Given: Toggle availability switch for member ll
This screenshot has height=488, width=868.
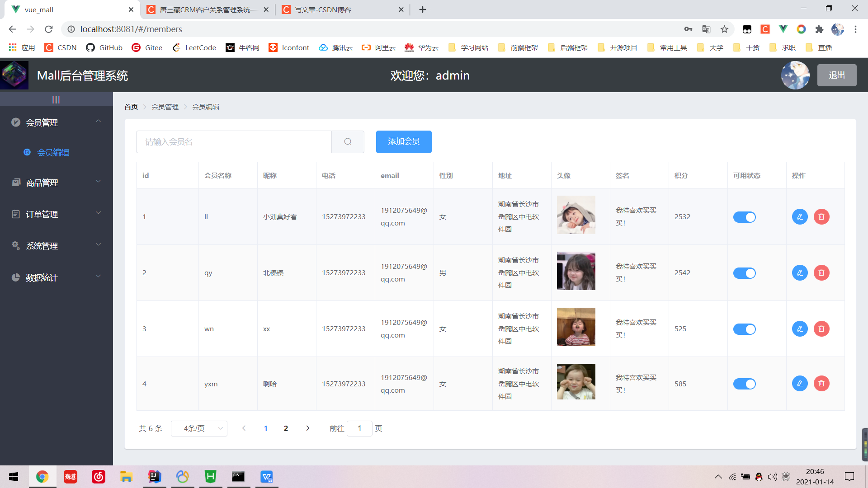Looking at the screenshot, I should click(x=744, y=217).
